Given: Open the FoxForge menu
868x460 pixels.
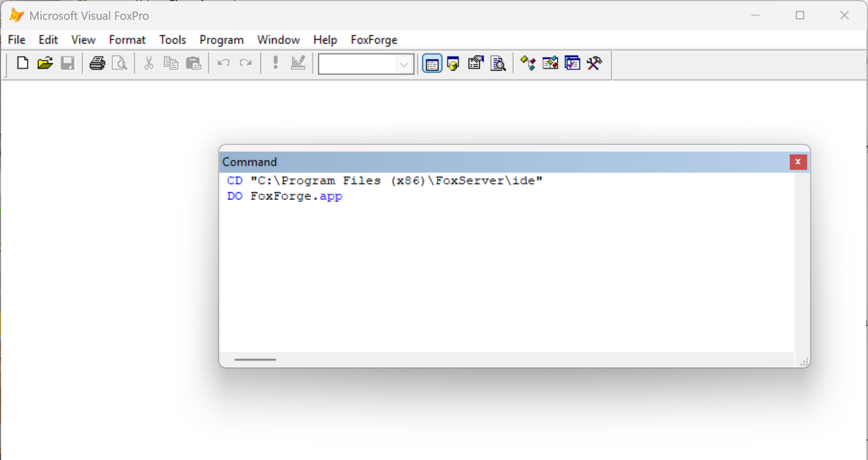Looking at the screenshot, I should 374,40.
